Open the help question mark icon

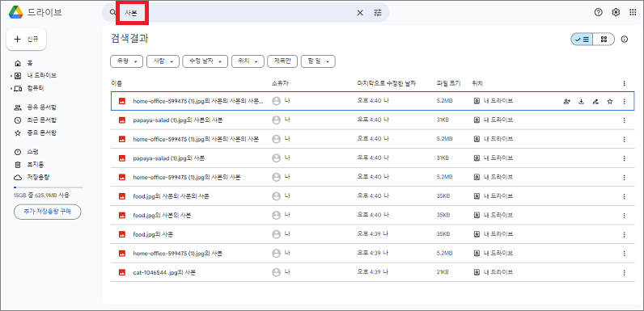point(598,12)
